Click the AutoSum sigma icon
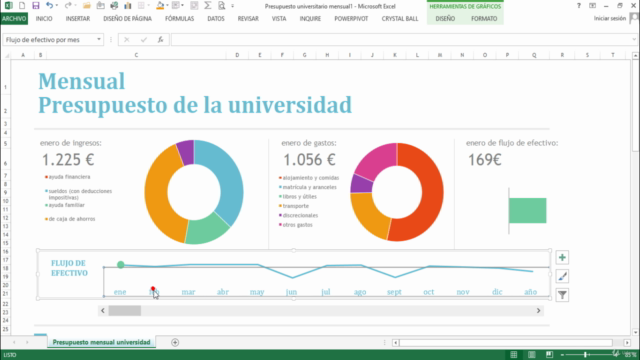 [207, 6]
